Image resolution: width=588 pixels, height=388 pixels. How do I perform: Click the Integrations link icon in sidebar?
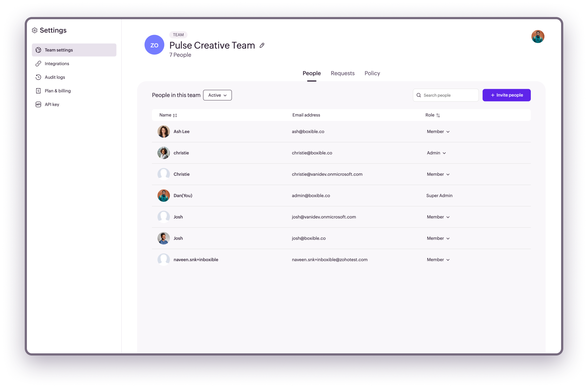click(x=38, y=63)
